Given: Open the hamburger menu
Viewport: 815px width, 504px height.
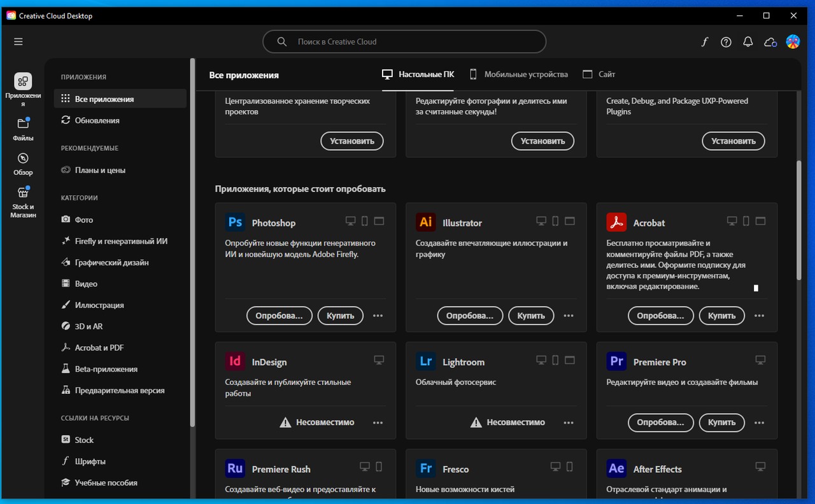Looking at the screenshot, I should click(18, 41).
